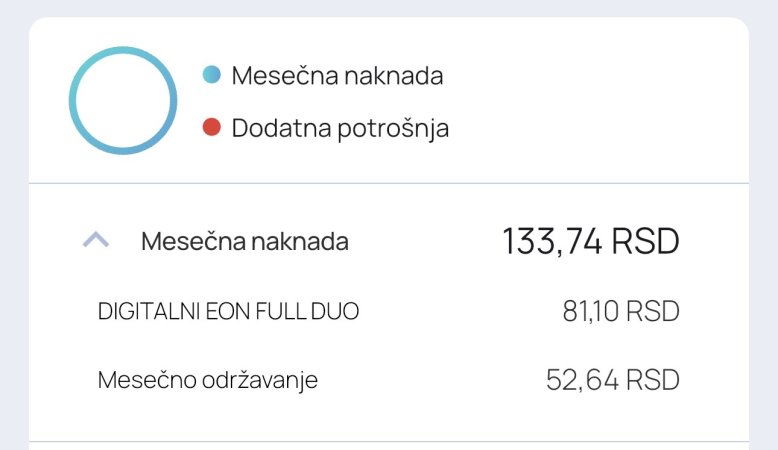Click the 81,10 RSD package price
778x450 pixels.
click(620, 312)
